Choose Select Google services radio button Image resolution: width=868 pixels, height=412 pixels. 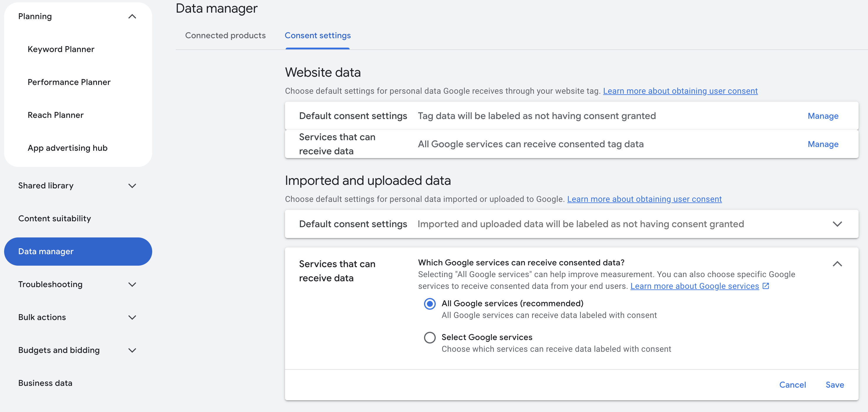[x=430, y=337]
